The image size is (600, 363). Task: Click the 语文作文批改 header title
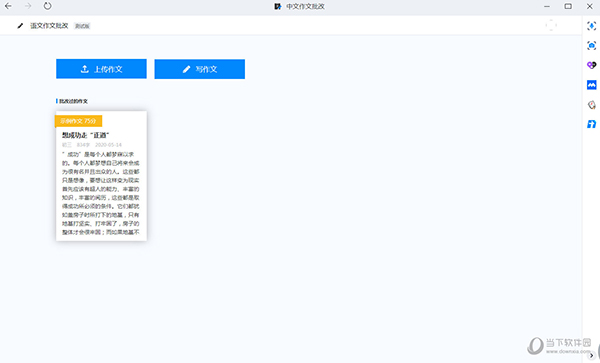click(49, 26)
